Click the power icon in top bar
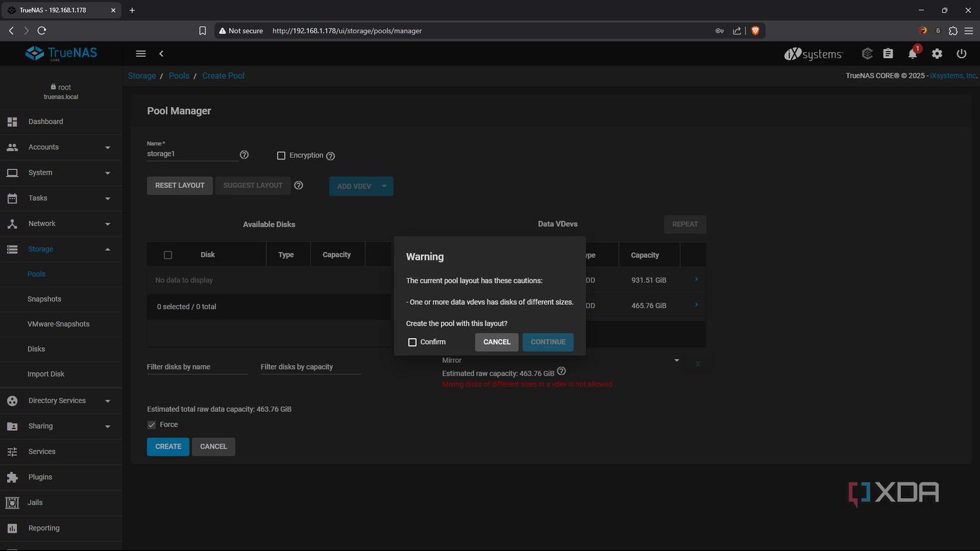The width and height of the screenshot is (980, 551). (961, 54)
